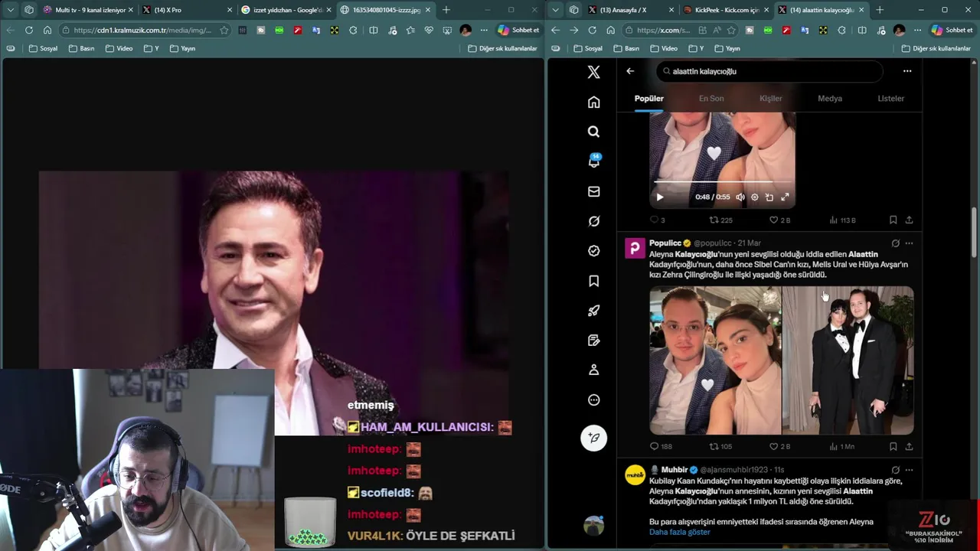Repost Populicc post with 105 reposts
The width and height of the screenshot is (980, 551).
pyautogui.click(x=720, y=446)
